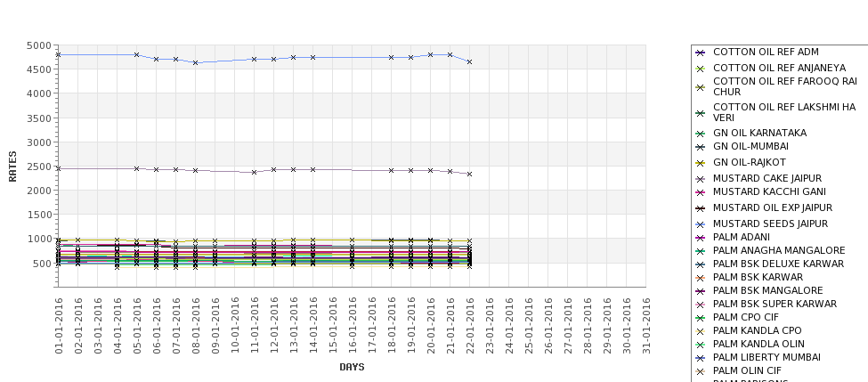Viewport: 868px width, 382px height.
Task: Select legend label GN OIL-MUMBAI
Action: [x=750, y=146]
